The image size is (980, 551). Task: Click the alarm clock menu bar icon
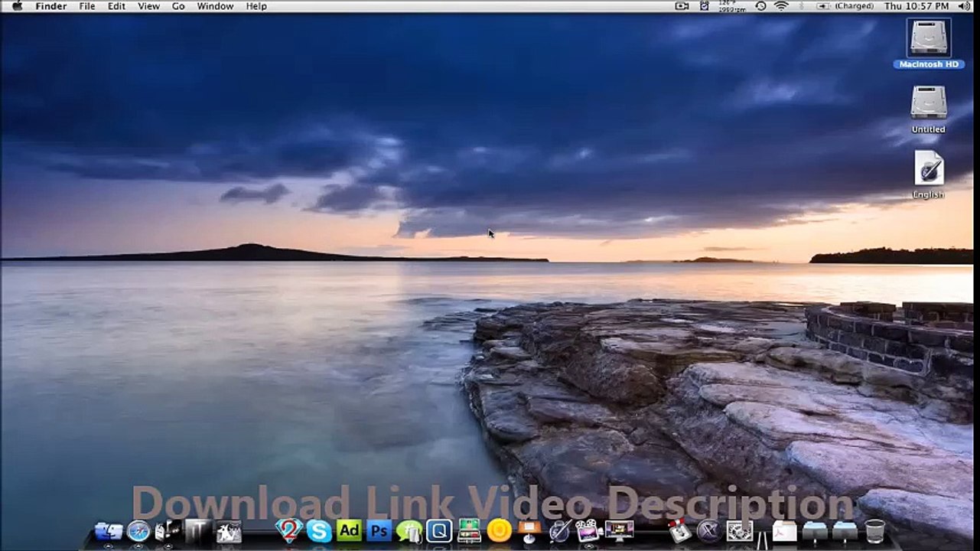point(705,6)
